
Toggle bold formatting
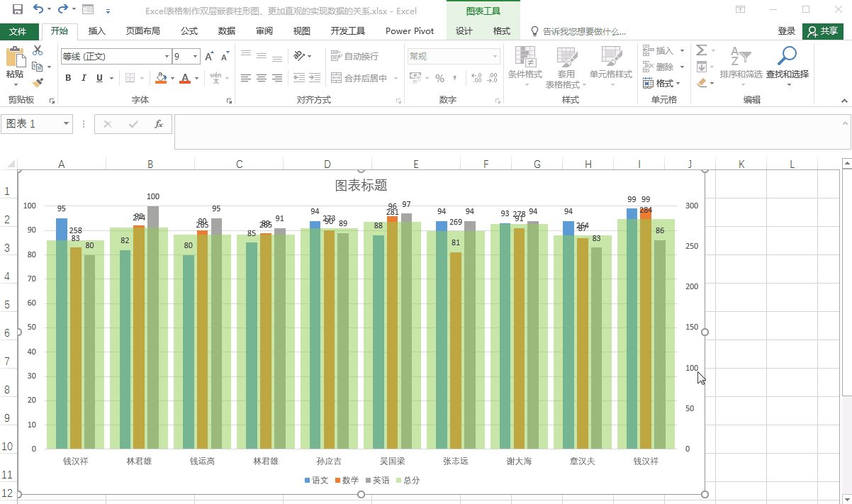coord(68,78)
